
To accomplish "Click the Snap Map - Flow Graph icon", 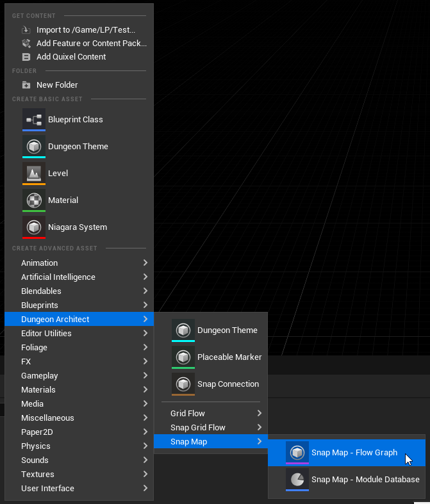I will 297,453.
